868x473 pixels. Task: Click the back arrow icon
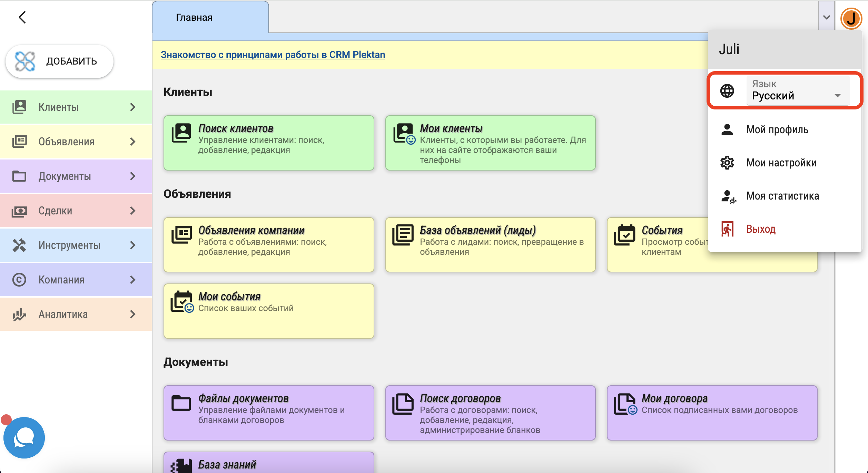(x=22, y=17)
